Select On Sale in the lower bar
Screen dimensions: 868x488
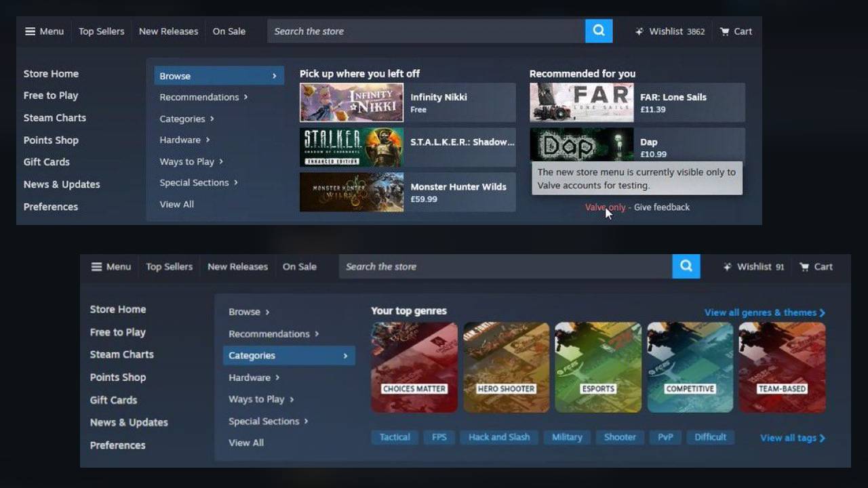(299, 266)
